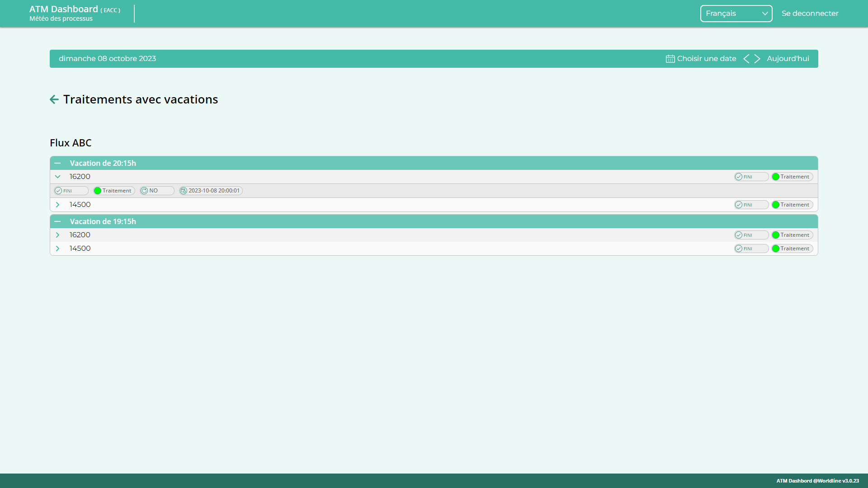Open the calendar icon for date selection

pyautogui.click(x=670, y=59)
